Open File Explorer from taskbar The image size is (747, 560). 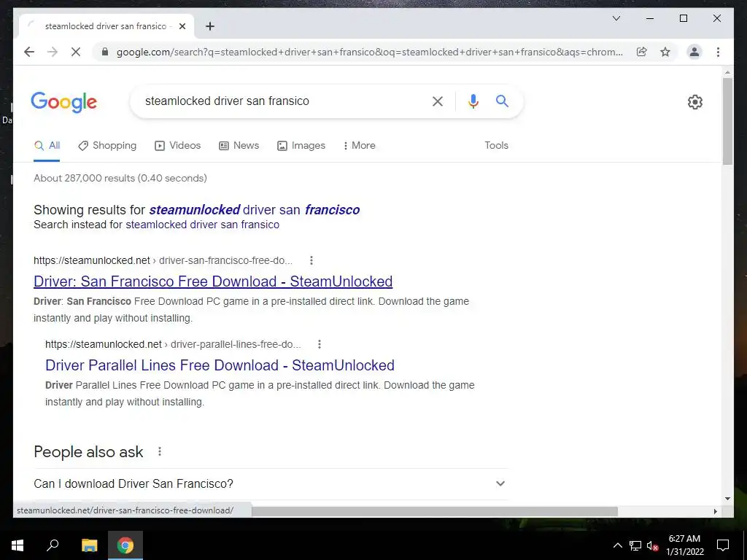[x=89, y=545]
